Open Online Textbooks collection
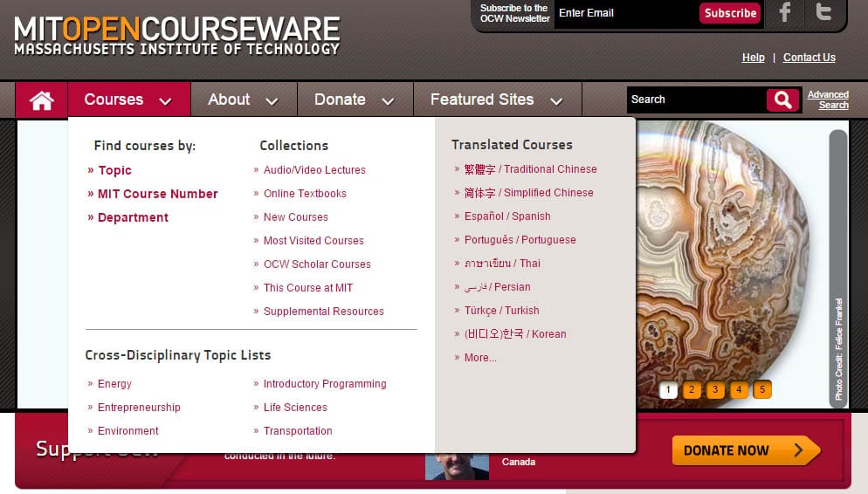868x494 pixels. tap(305, 194)
